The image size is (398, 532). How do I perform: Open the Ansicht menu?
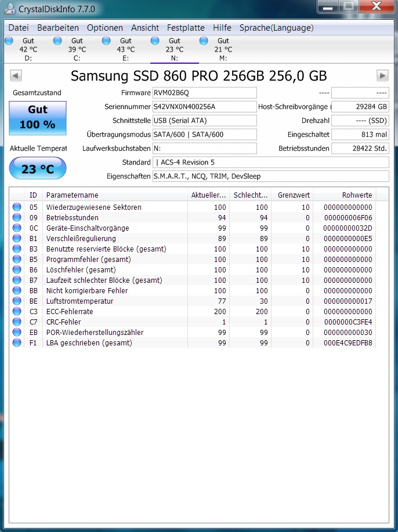coord(145,28)
